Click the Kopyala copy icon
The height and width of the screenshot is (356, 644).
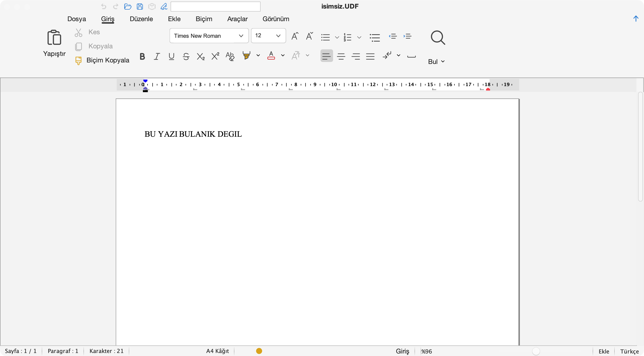(x=78, y=46)
